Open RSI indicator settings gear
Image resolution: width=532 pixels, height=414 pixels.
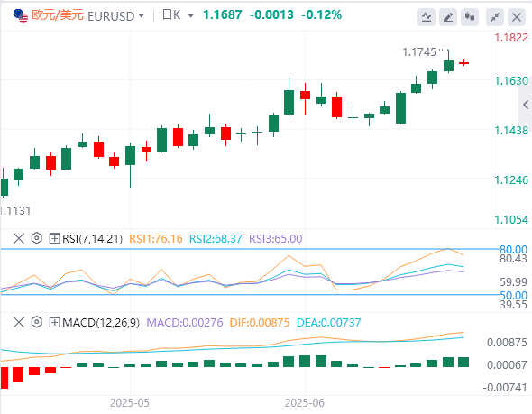pos(37,238)
